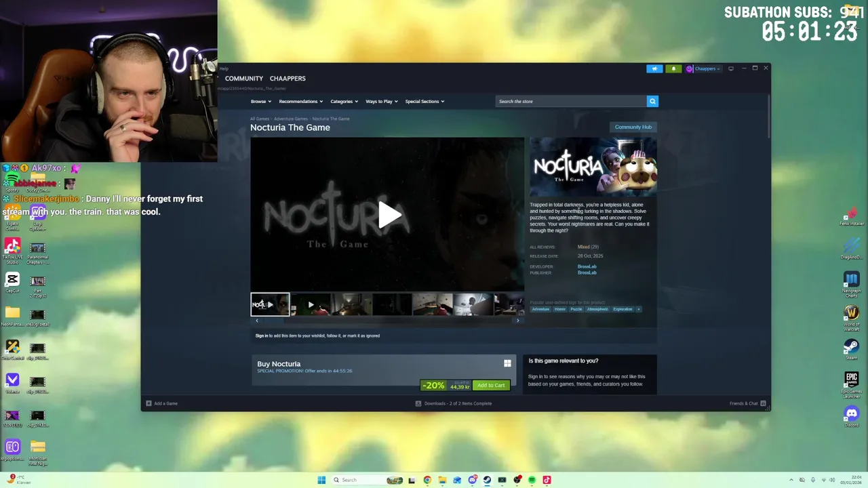Image resolution: width=868 pixels, height=488 pixels.
Task: Show hidden system tray icons chevron
Action: [x=793, y=480]
